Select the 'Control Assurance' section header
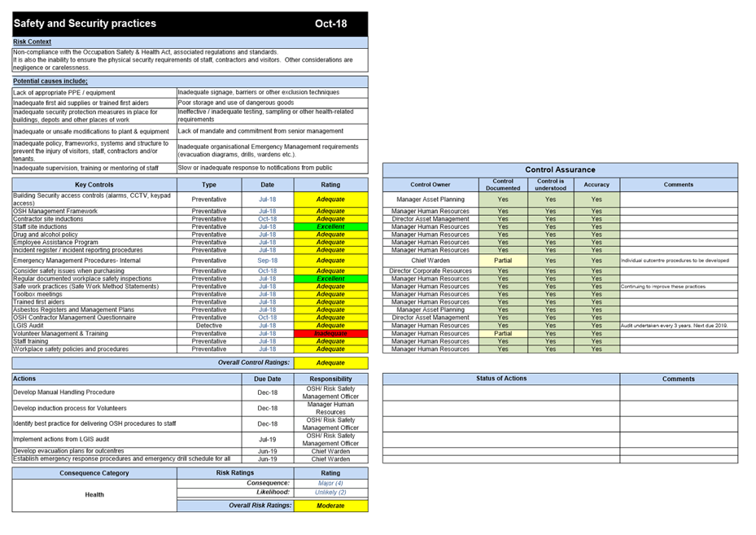 click(x=560, y=170)
